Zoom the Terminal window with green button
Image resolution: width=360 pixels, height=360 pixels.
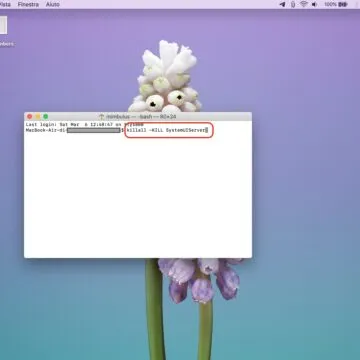point(46,117)
